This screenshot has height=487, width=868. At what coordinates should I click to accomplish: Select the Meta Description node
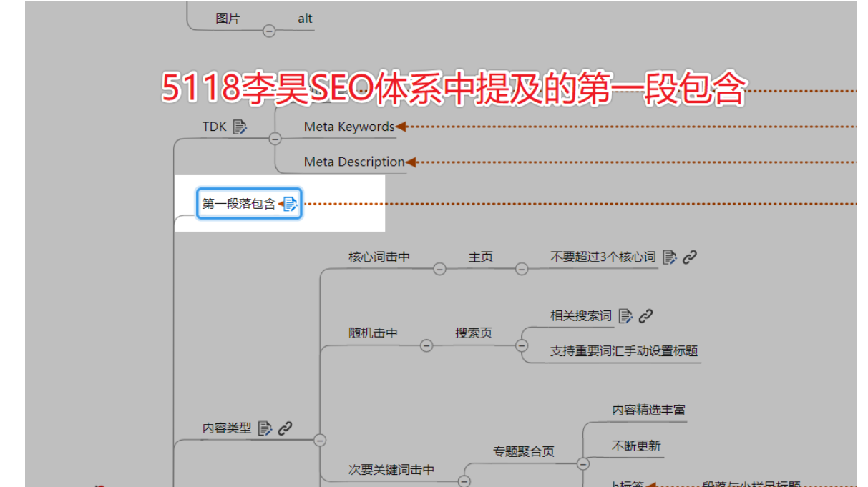click(354, 162)
